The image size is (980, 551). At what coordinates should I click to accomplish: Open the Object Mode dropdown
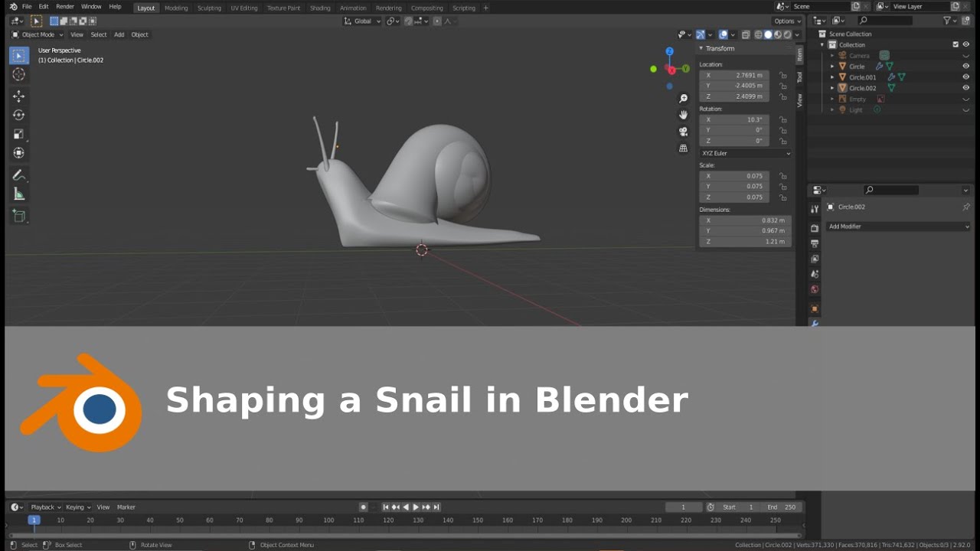coord(37,34)
